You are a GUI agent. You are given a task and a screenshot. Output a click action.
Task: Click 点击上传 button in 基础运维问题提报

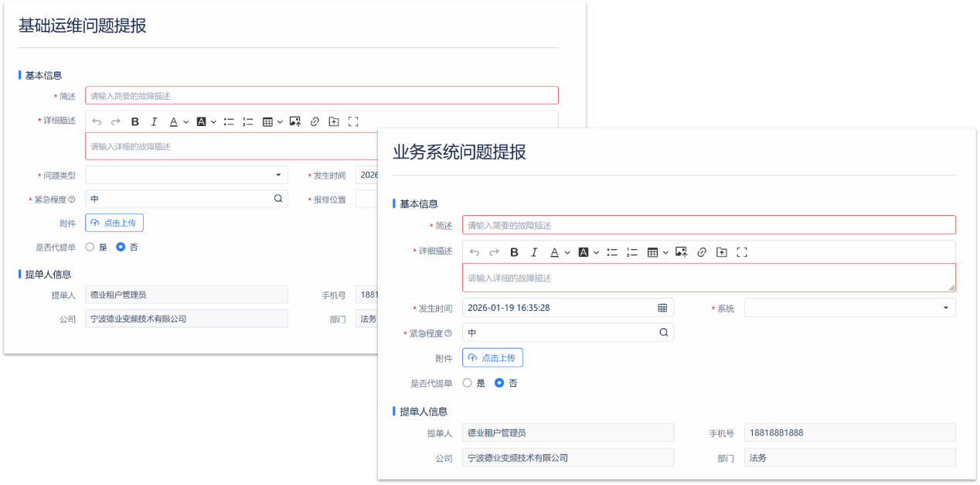(114, 223)
